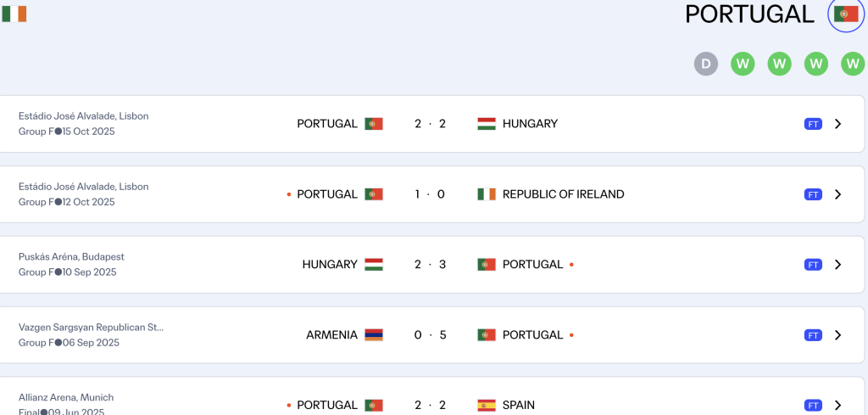Click the ARMENIA team name
Screen dimensions: 868x415
(x=331, y=335)
